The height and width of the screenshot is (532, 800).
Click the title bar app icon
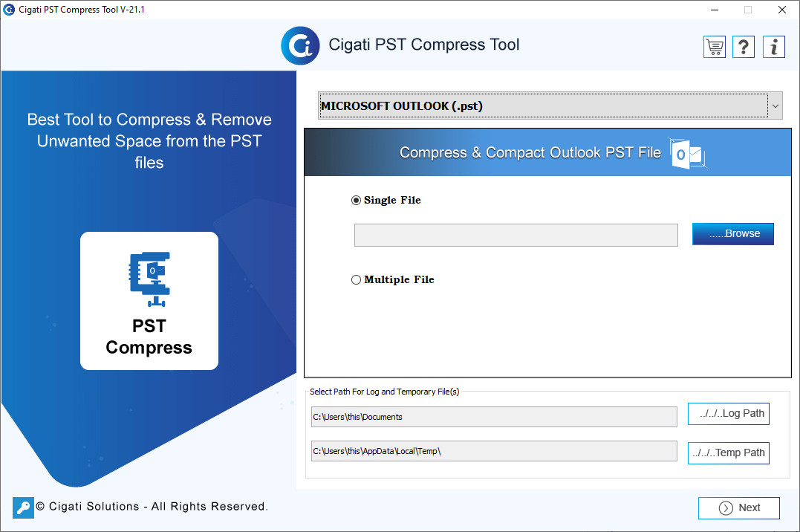tap(9, 9)
